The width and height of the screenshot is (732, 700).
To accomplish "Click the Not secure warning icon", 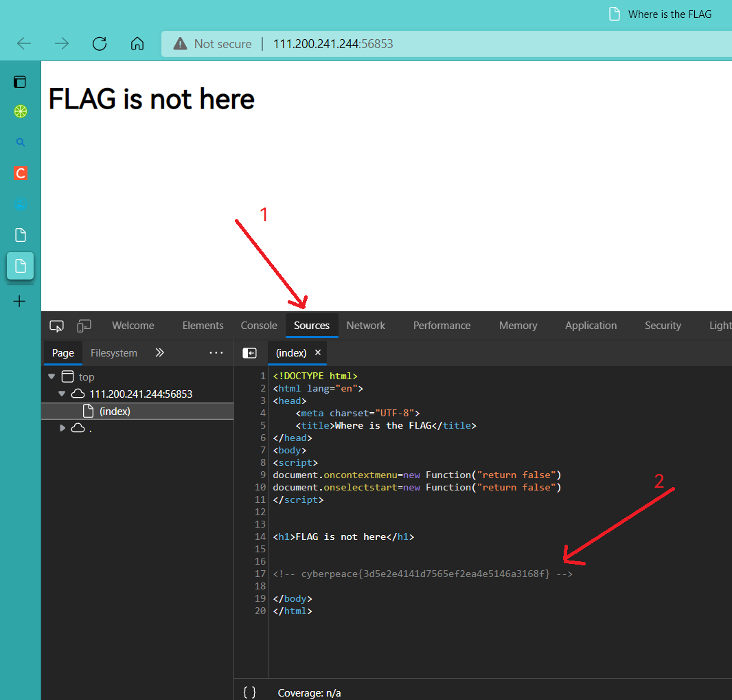I will click(180, 44).
